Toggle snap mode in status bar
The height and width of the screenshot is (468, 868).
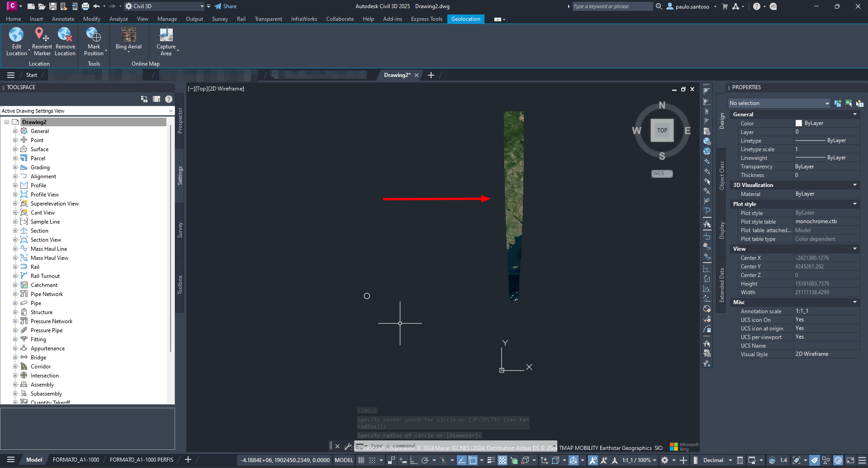coord(372,460)
